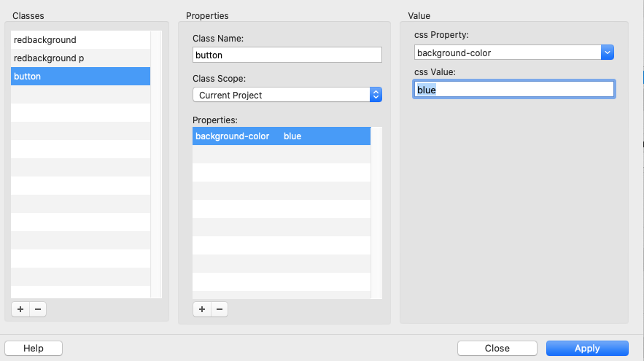The width and height of the screenshot is (644, 361).
Task: Click the add property plus button
Action: pyautogui.click(x=201, y=309)
